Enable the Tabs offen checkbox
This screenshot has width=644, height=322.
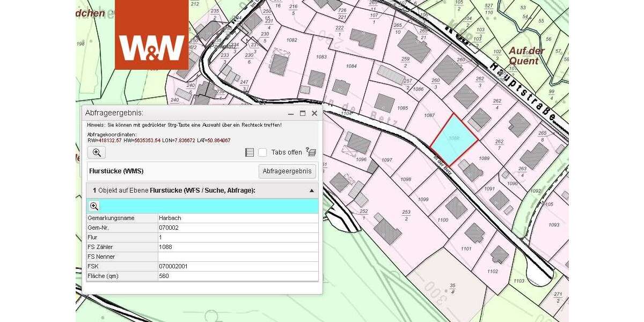(262, 152)
